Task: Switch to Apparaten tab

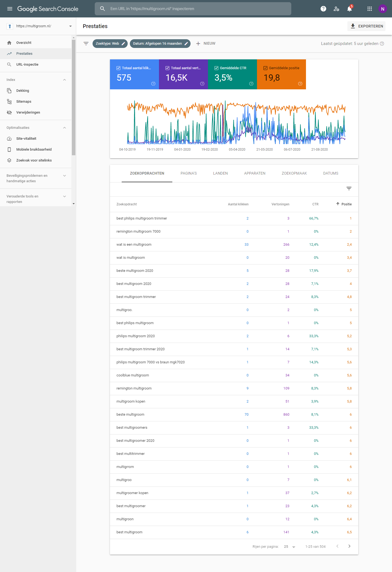Action: [255, 173]
